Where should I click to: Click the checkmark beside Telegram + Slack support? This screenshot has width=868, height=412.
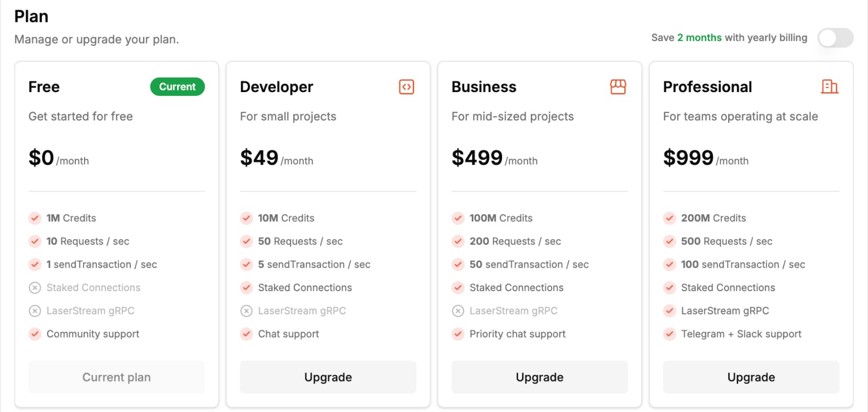670,334
